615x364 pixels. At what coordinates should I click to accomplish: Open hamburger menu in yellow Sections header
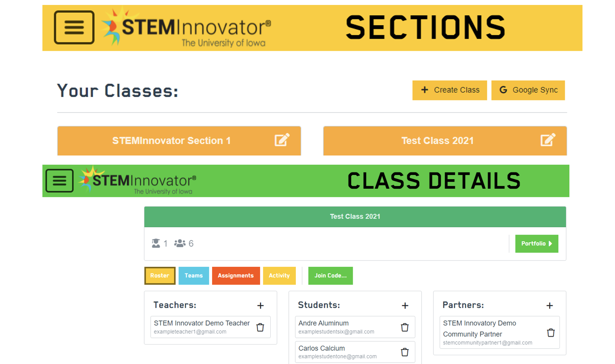[74, 27]
